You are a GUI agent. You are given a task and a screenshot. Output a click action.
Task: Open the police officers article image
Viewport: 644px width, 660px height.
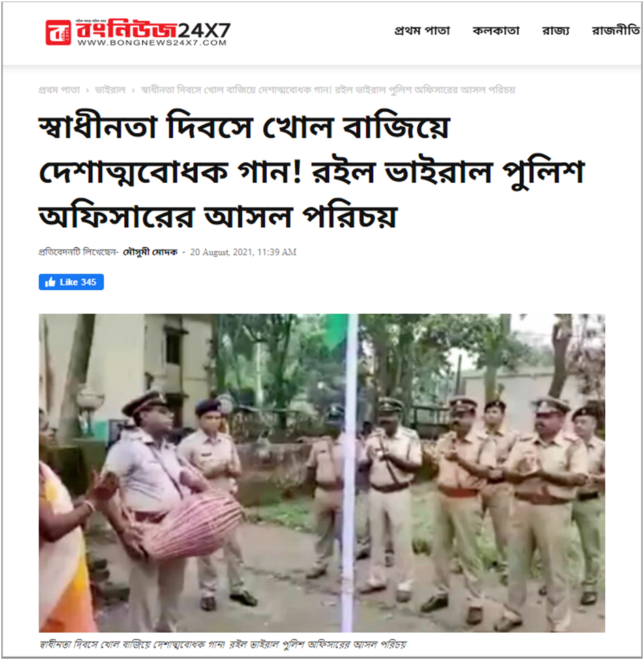[x=322, y=472]
